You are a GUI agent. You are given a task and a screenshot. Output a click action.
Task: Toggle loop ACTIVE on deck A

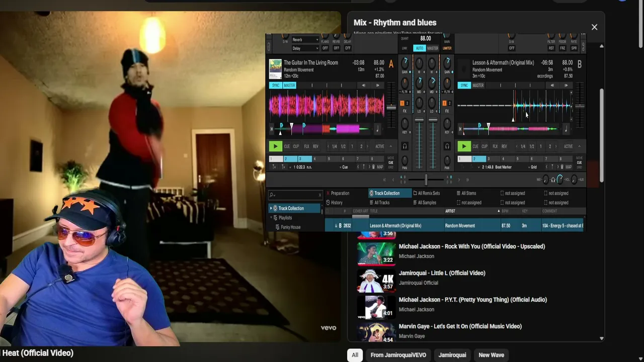[380, 146]
